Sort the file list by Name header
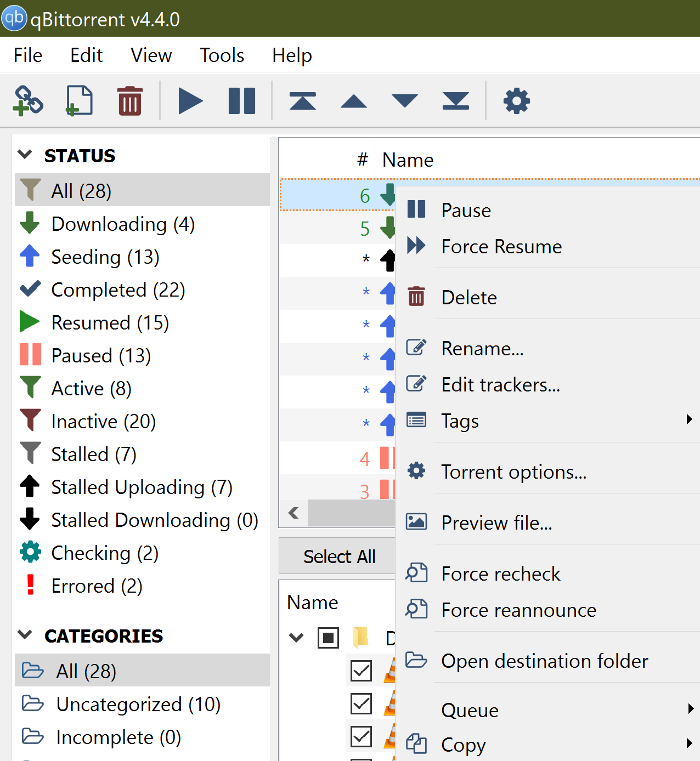Screen dimensions: 700x761 click(x=312, y=602)
